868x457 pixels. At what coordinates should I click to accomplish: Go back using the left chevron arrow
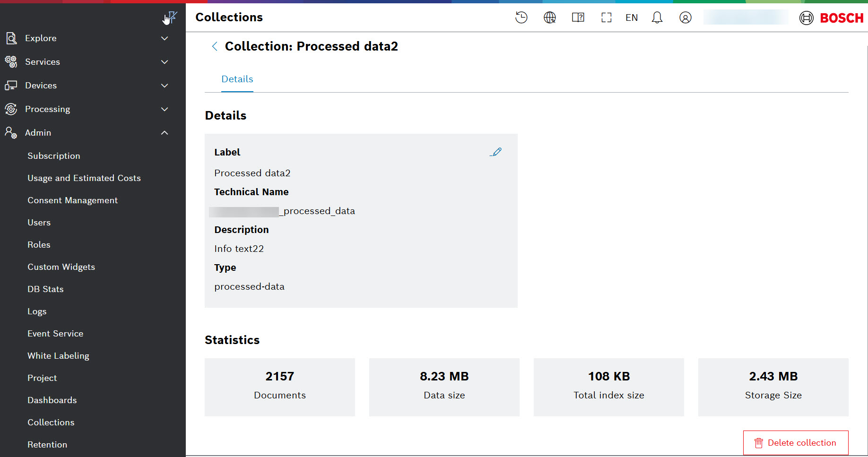point(215,46)
